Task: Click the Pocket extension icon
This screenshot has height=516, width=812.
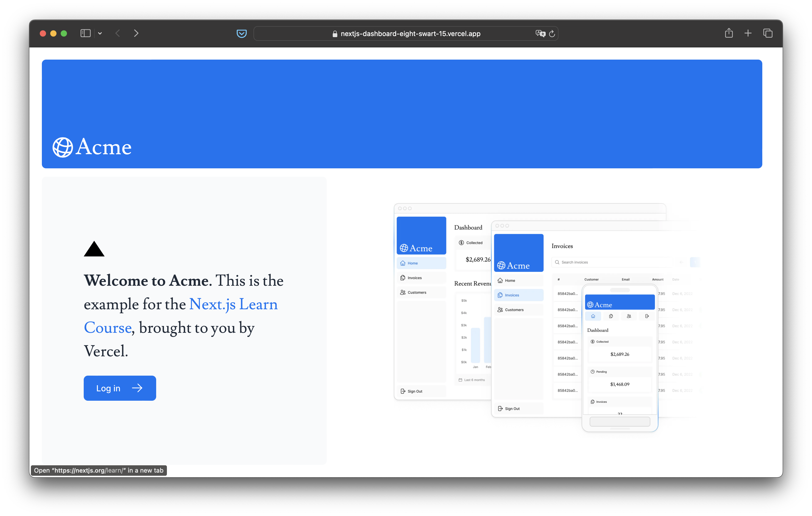Action: (x=241, y=33)
